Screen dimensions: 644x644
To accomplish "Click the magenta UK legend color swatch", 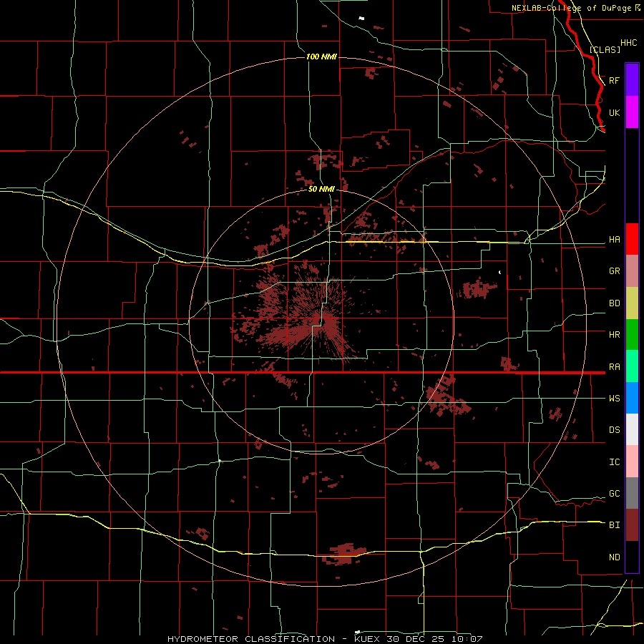I will coord(632,112).
